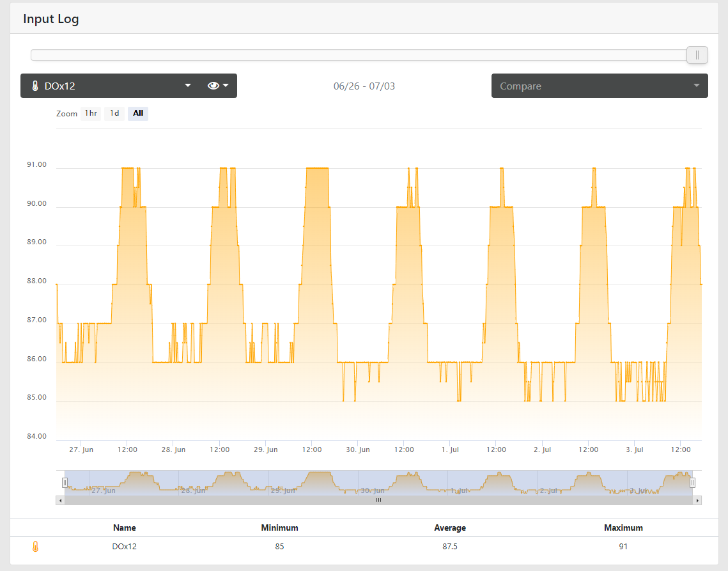Screen dimensions: 728x571
Task: Click the navigator right range handle
Action: [692, 483]
